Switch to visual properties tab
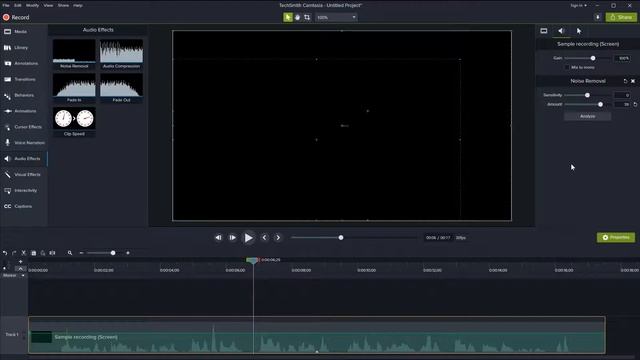The height and width of the screenshot is (360, 640). pyautogui.click(x=544, y=31)
